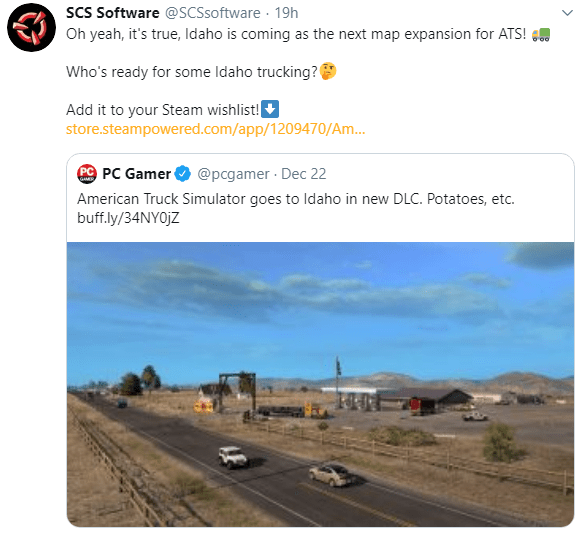This screenshot has height=535, width=581.
Task: Open the PC Gamer account name
Action: point(136,174)
